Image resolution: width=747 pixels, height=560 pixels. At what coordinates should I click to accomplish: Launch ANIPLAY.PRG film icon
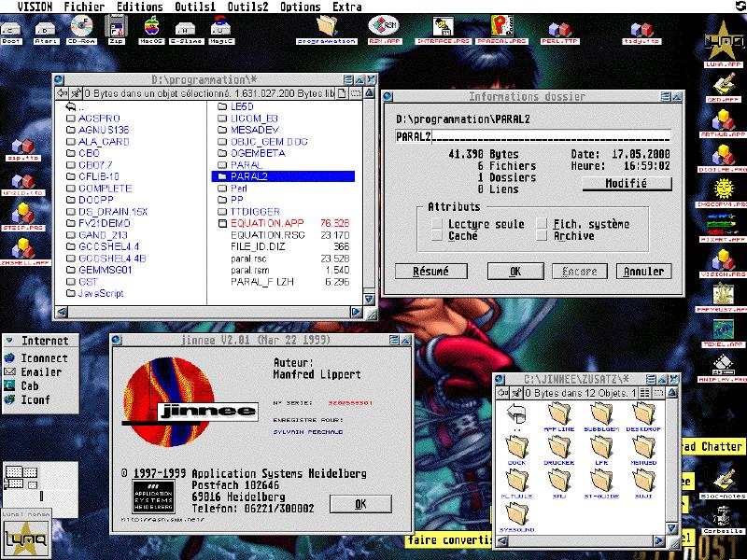[x=723, y=369]
